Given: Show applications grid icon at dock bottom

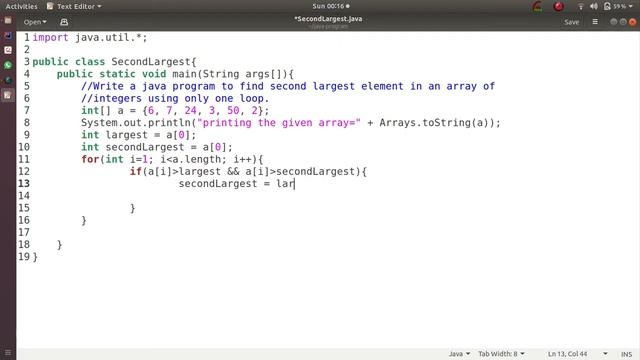Looking at the screenshot, I should coord(8,353).
